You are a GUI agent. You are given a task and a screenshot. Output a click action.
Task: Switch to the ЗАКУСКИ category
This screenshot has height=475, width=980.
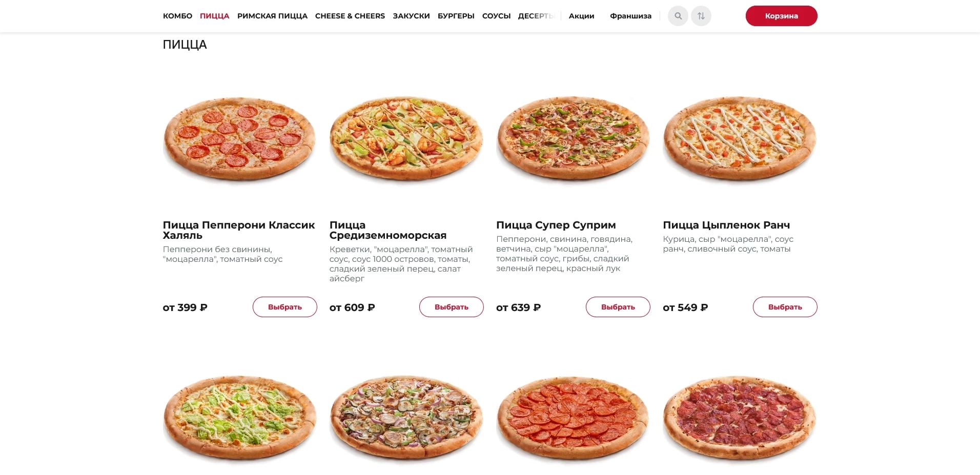pos(411,16)
